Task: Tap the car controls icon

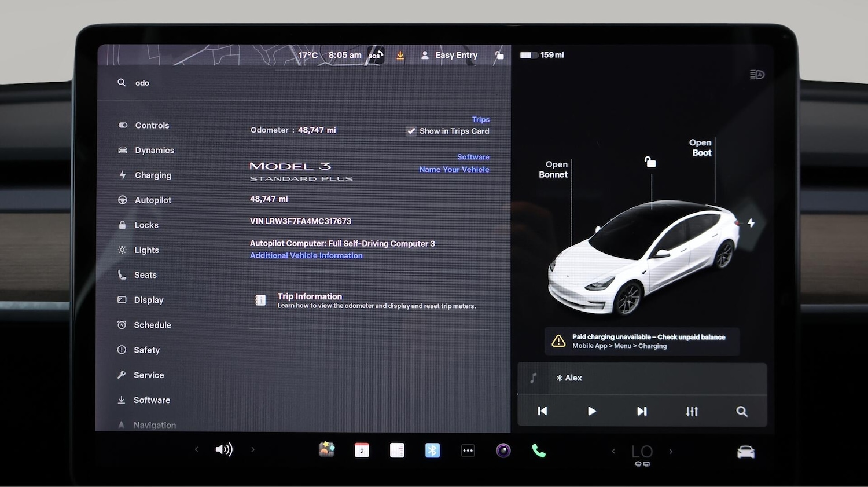Action: [745, 452]
